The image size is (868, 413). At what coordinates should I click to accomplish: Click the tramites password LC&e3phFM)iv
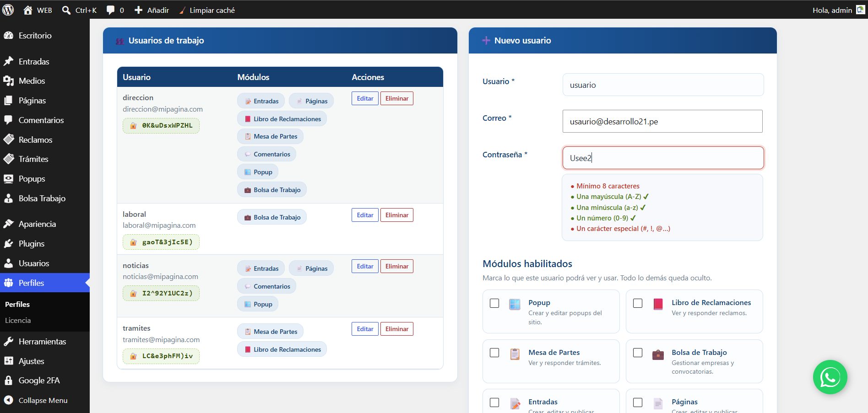161,356
